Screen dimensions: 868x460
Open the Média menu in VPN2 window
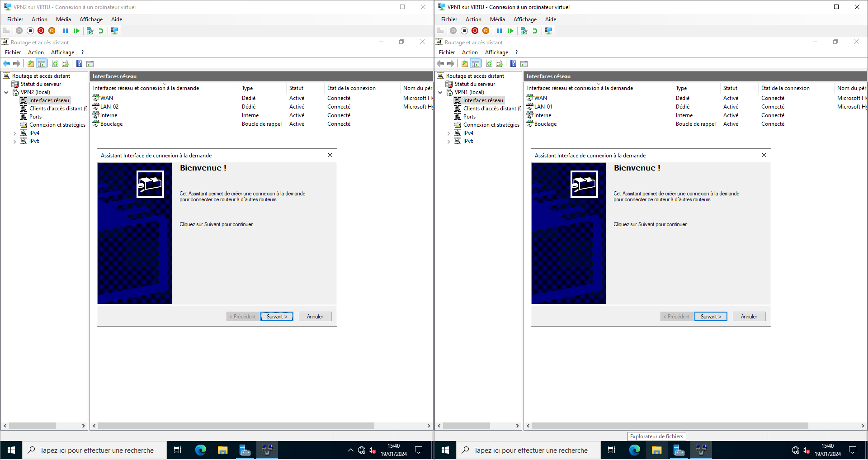pyautogui.click(x=63, y=19)
